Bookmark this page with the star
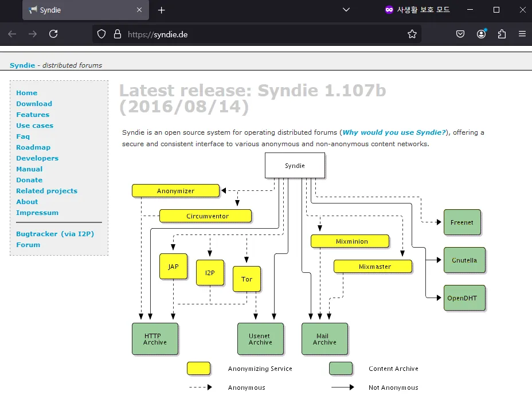Image resolution: width=532 pixels, height=403 pixels. [x=412, y=34]
